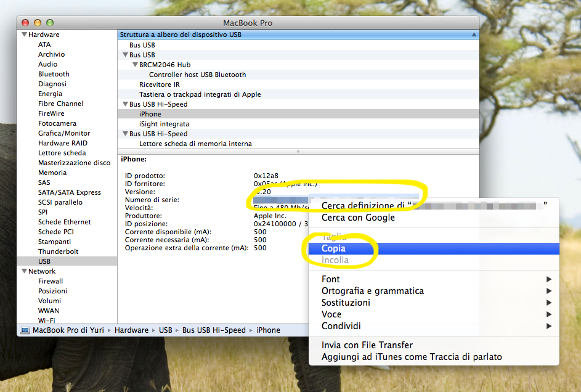Click MacBook Pro di Yuri in path bar
The height and width of the screenshot is (392, 581).
tap(68, 330)
